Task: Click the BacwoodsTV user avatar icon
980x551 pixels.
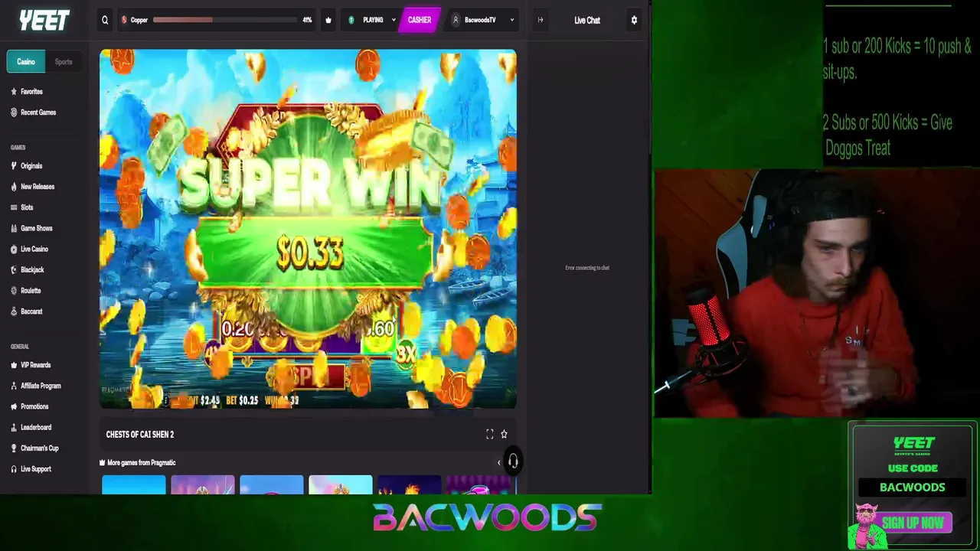Action: click(x=456, y=20)
